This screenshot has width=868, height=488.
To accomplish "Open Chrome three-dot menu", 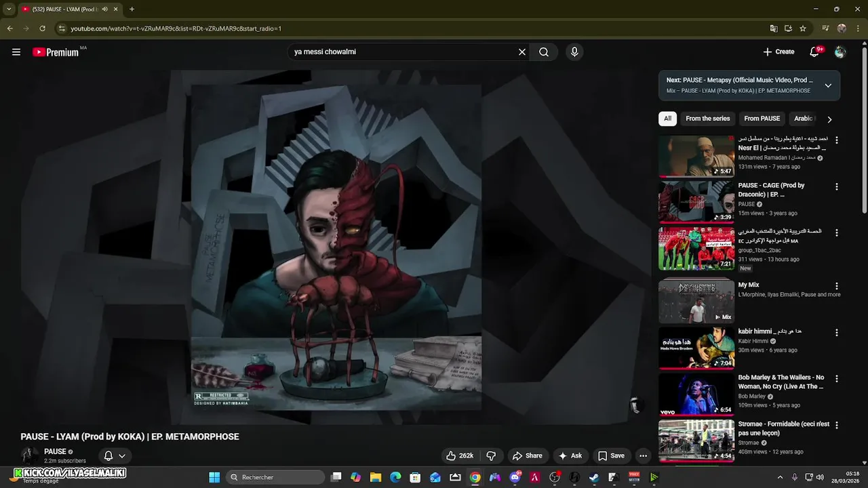I will pos(858,28).
